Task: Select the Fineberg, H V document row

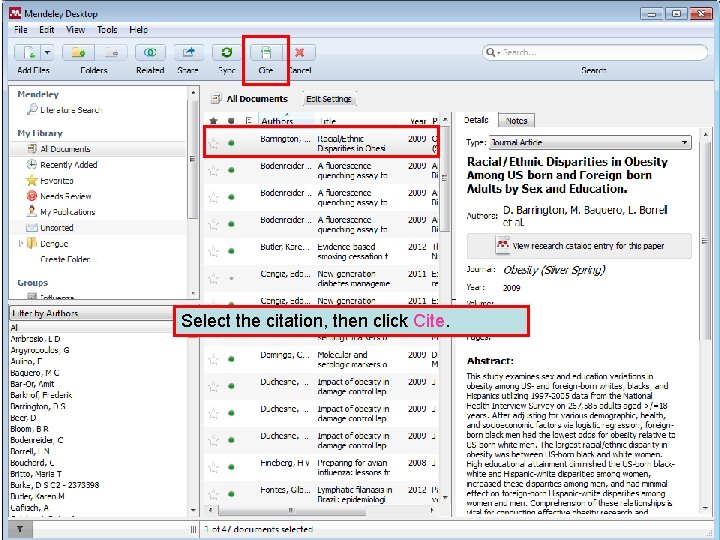Action: point(321,467)
